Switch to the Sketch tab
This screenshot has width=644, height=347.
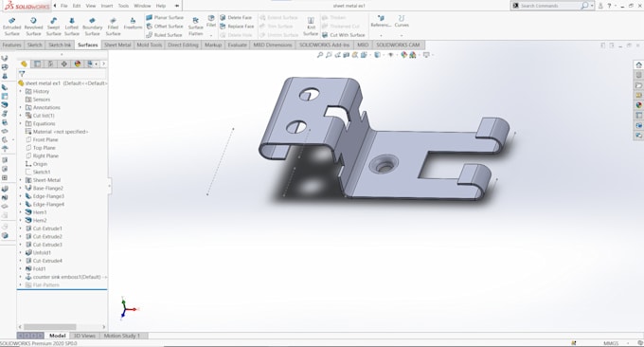click(x=35, y=45)
